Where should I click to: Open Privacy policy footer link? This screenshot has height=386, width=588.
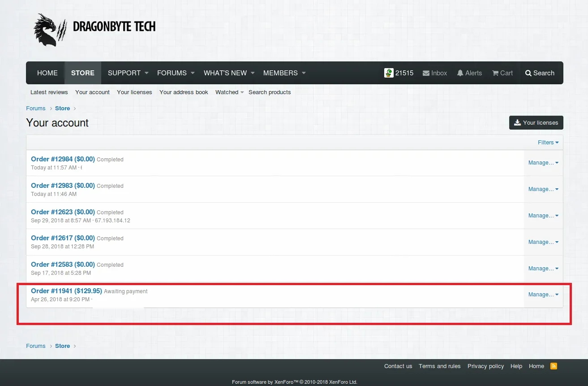486,366
